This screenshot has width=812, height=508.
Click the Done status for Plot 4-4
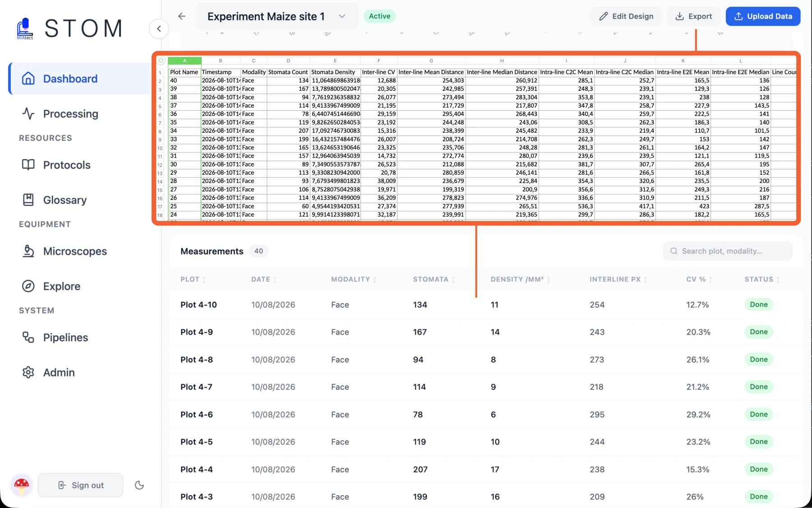(x=759, y=469)
